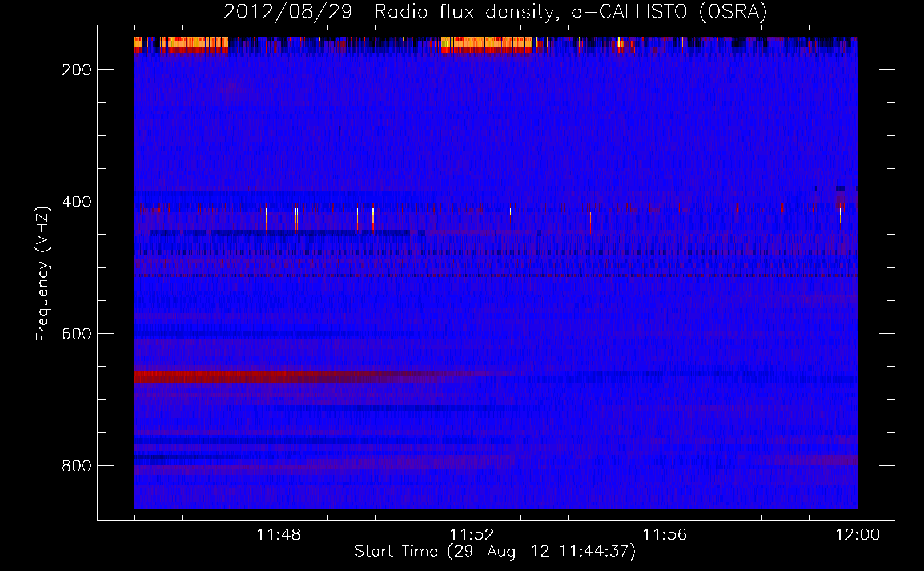Click the 11:52 time tick label

pos(472,535)
